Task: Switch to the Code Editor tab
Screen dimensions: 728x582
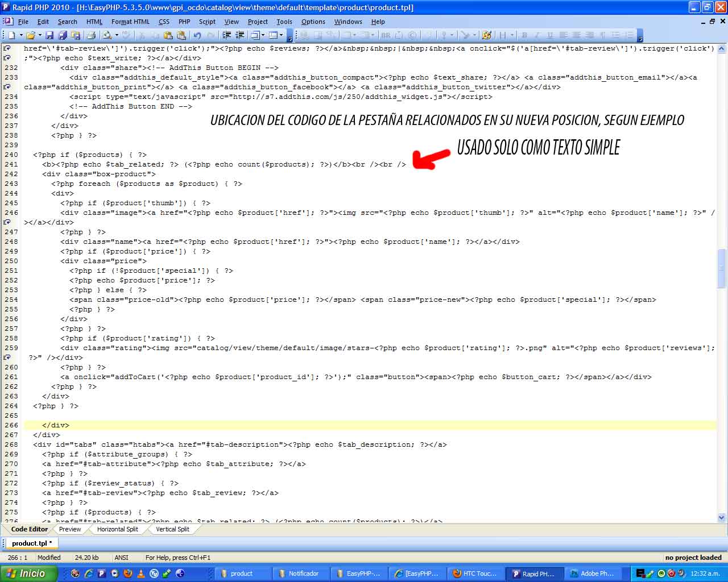Action: [30, 529]
